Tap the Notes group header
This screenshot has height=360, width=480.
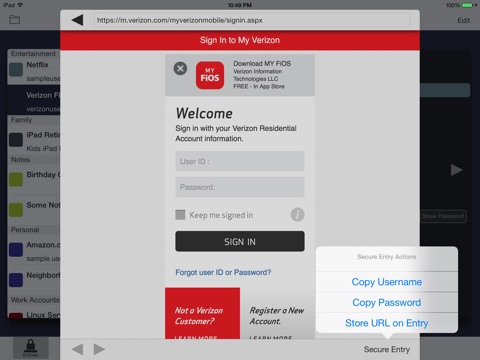click(x=34, y=160)
